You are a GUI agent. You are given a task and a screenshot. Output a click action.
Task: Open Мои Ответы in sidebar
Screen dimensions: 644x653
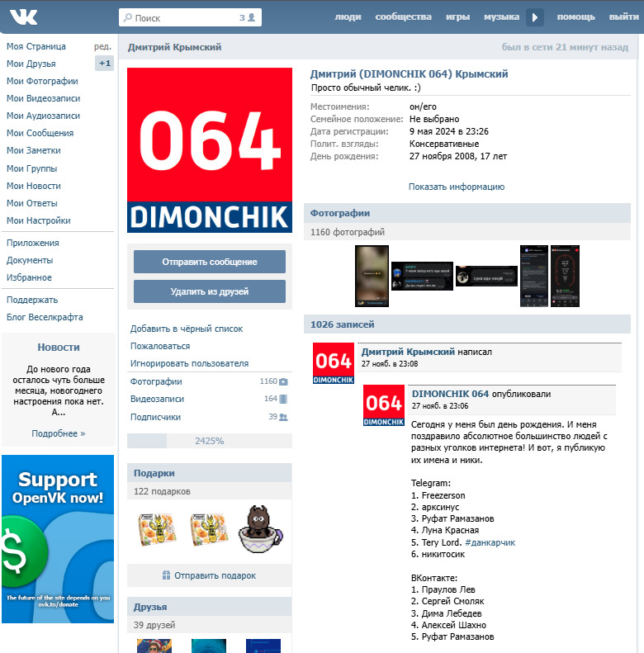point(32,203)
